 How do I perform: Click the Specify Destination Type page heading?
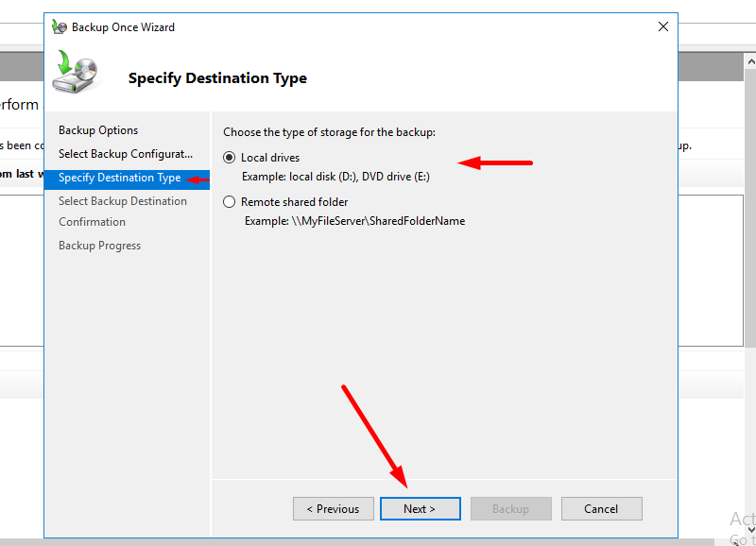pyautogui.click(x=217, y=78)
